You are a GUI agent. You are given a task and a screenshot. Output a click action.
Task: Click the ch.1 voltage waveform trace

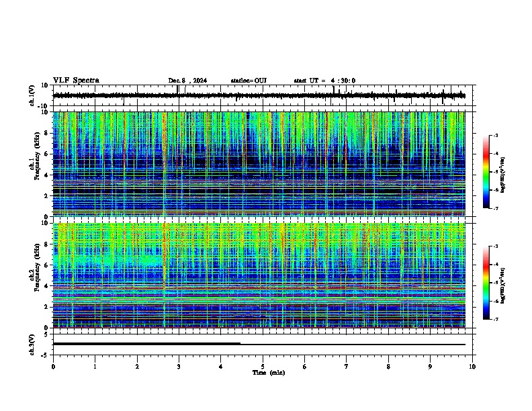(x=259, y=95)
